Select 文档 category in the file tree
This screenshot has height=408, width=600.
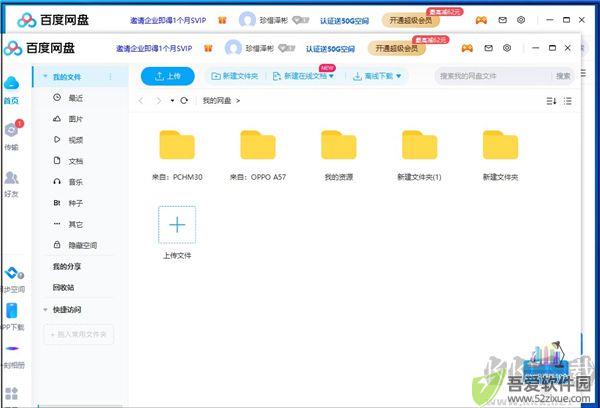tap(75, 161)
